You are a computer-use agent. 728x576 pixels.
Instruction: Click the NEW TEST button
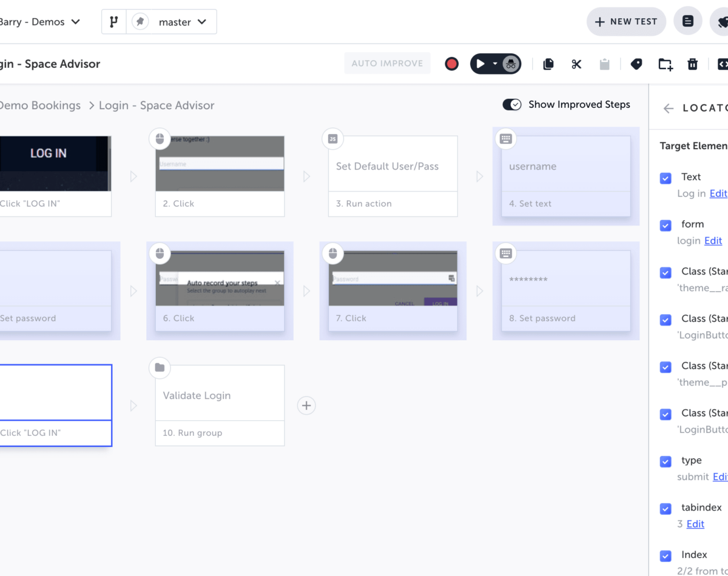(626, 21)
